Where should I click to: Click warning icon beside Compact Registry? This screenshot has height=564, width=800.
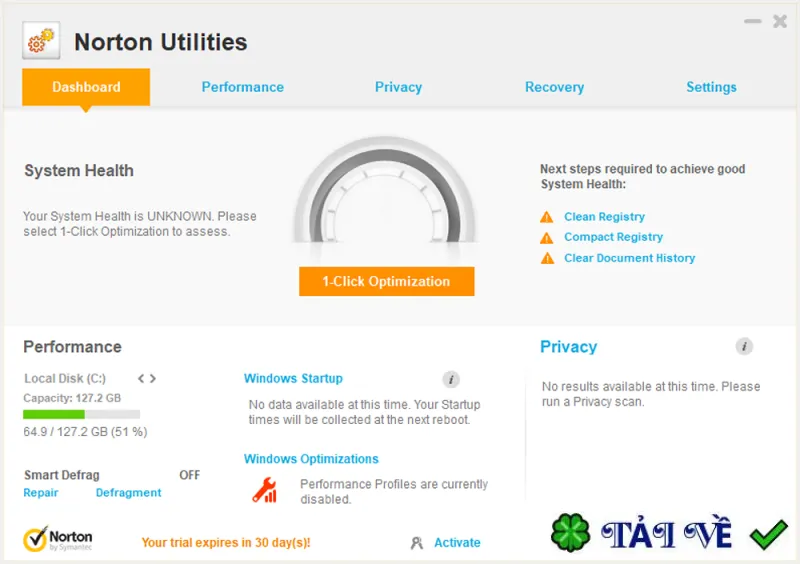547,238
